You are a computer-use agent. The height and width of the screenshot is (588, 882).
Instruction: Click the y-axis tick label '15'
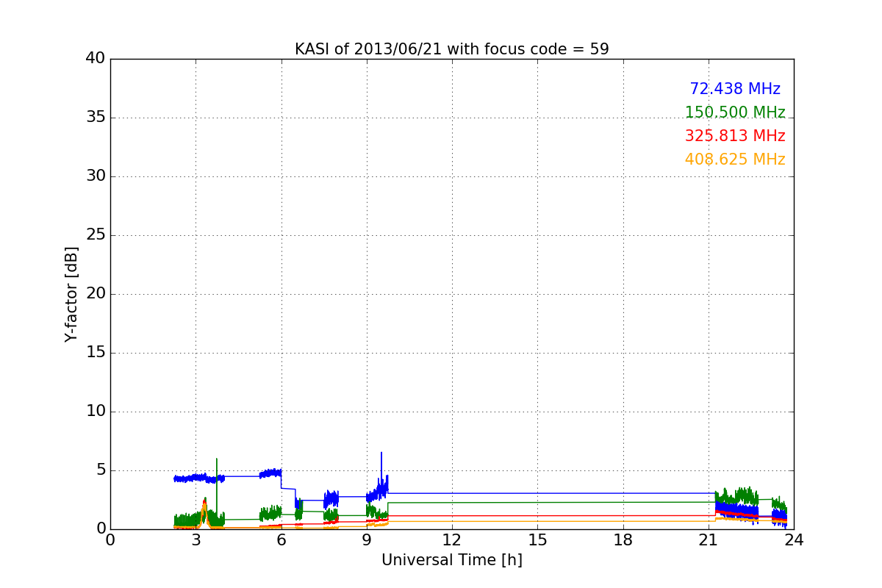96,353
